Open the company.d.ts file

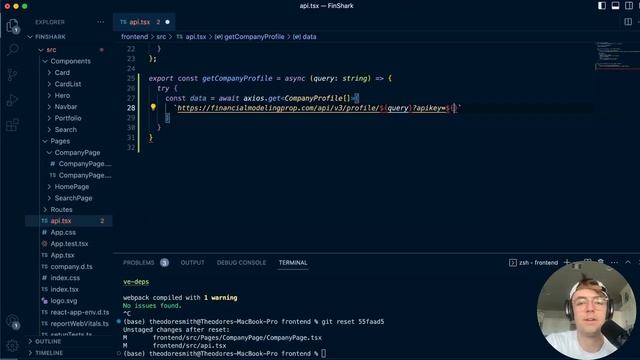click(71, 267)
